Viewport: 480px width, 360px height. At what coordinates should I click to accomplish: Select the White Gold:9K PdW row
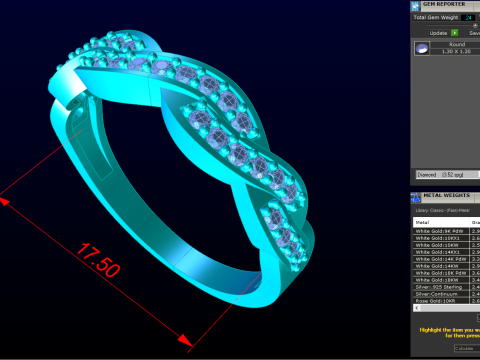click(x=447, y=231)
